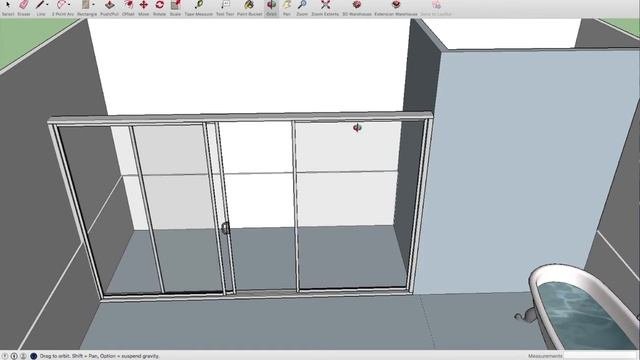
Task: Select the Zoom magnifier tool
Action: point(302,5)
